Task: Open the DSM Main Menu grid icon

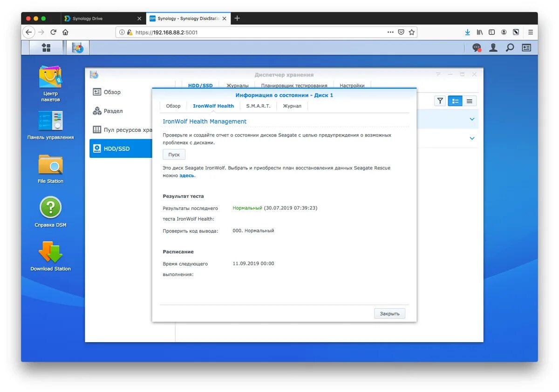Action: 46,47
